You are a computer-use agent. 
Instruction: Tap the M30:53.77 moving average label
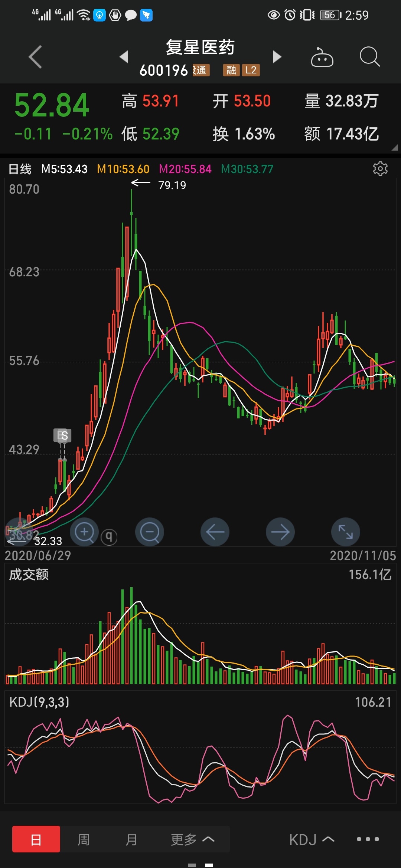[x=247, y=169]
